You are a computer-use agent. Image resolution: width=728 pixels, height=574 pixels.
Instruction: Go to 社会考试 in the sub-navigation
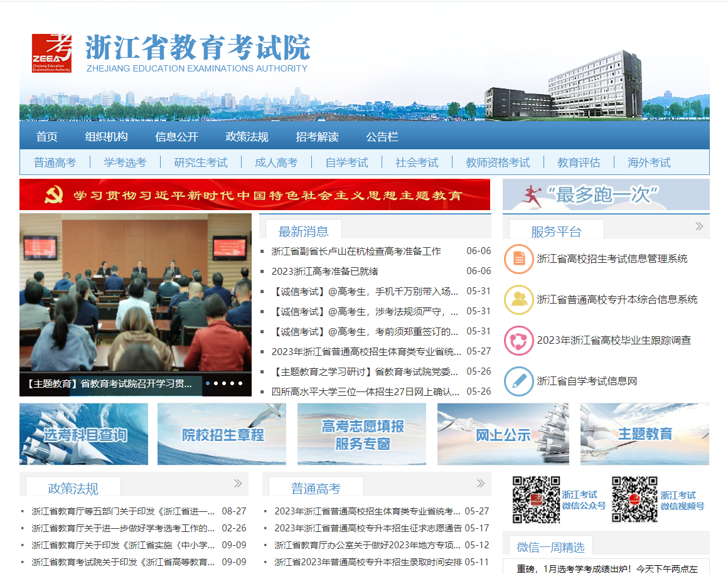[x=417, y=162]
